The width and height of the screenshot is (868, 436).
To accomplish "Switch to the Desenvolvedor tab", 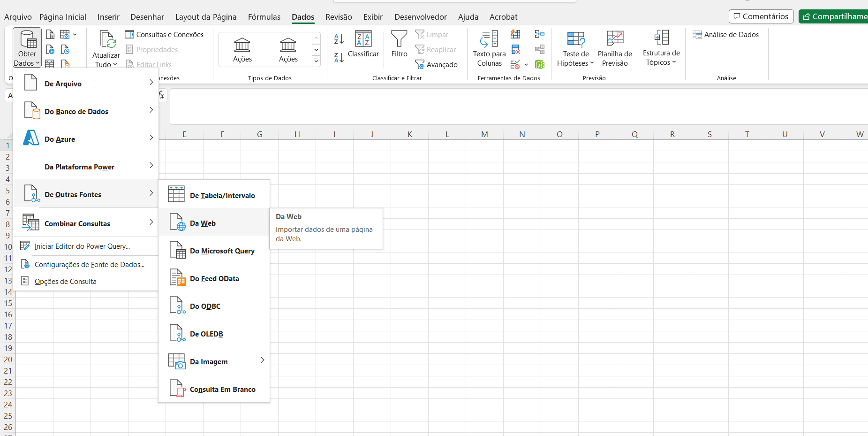I will (x=420, y=17).
